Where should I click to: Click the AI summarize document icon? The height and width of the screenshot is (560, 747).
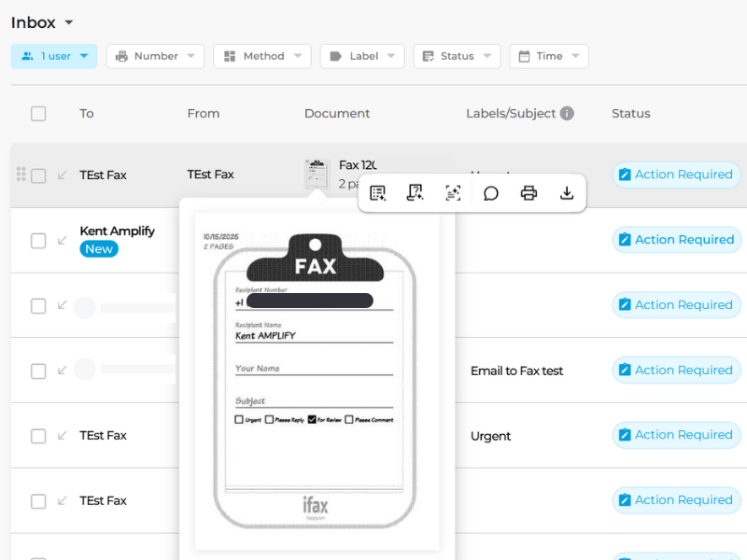[x=378, y=193]
